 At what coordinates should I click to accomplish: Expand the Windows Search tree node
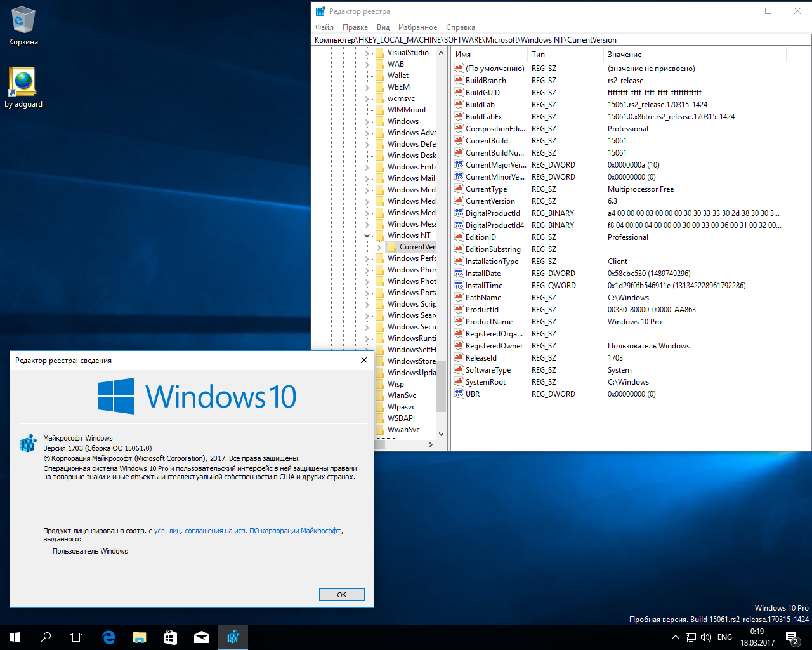coord(367,315)
